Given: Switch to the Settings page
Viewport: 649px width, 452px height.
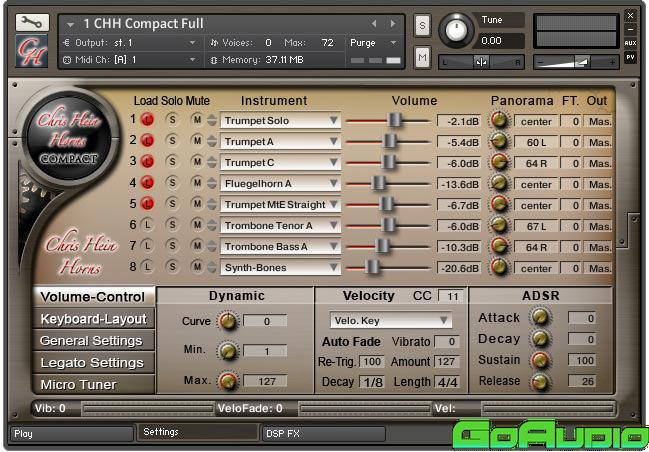Looking at the screenshot, I should tap(198, 432).
